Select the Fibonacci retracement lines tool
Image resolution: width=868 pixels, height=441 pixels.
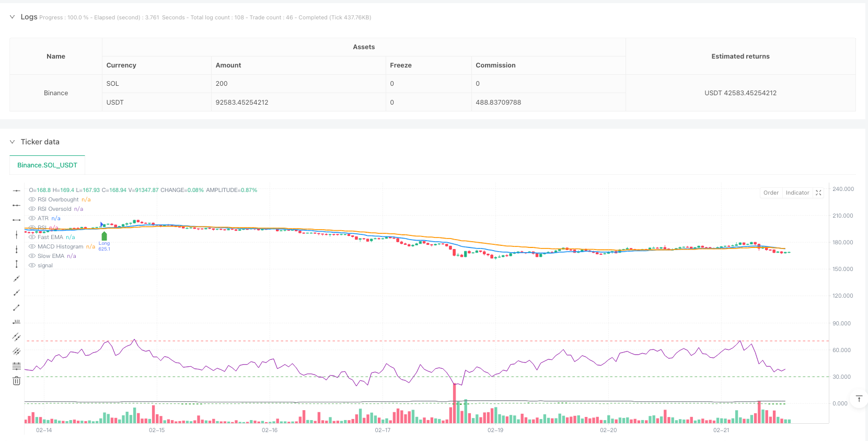click(17, 366)
